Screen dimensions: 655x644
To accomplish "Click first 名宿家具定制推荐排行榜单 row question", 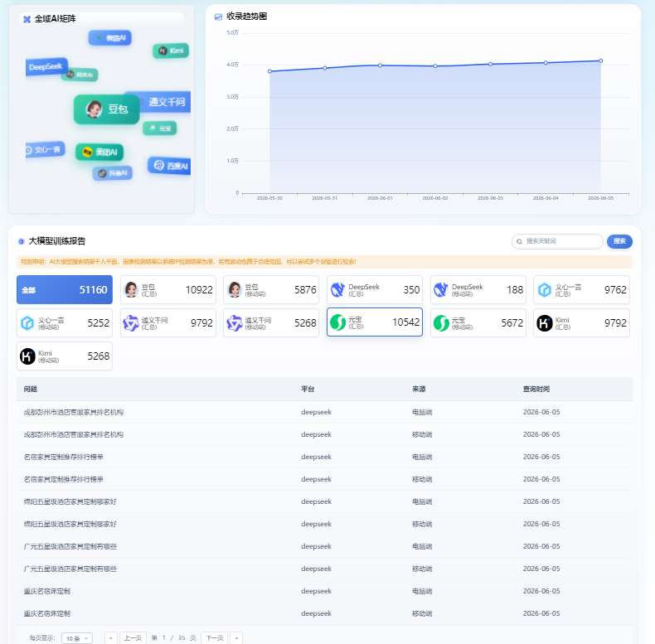I will tap(64, 457).
